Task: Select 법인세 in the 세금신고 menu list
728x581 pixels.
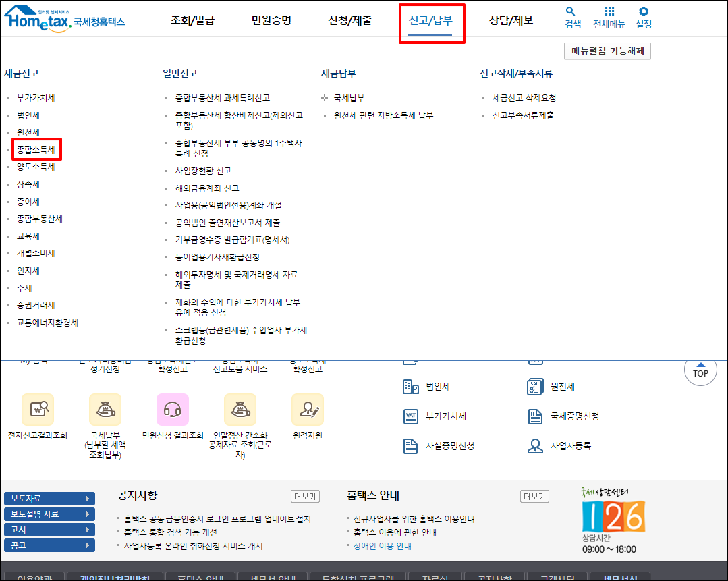Action: point(28,115)
